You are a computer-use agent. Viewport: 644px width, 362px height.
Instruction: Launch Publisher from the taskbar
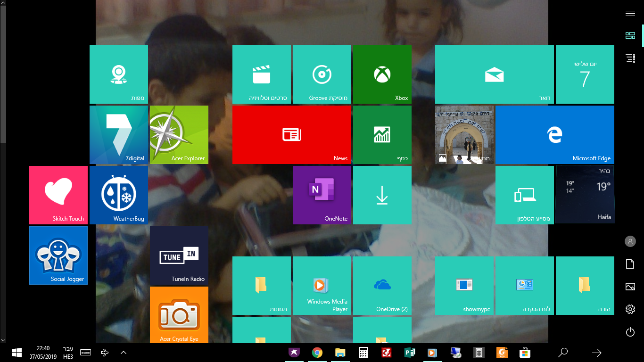pos(409,353)
